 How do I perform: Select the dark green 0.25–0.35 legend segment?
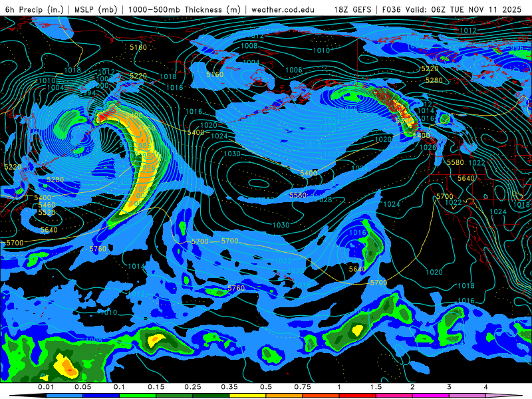(211, 396)
